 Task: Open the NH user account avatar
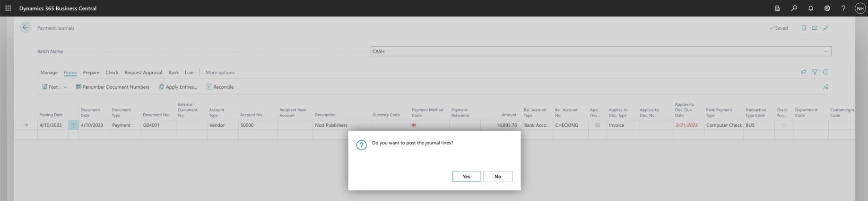(860, 8)
